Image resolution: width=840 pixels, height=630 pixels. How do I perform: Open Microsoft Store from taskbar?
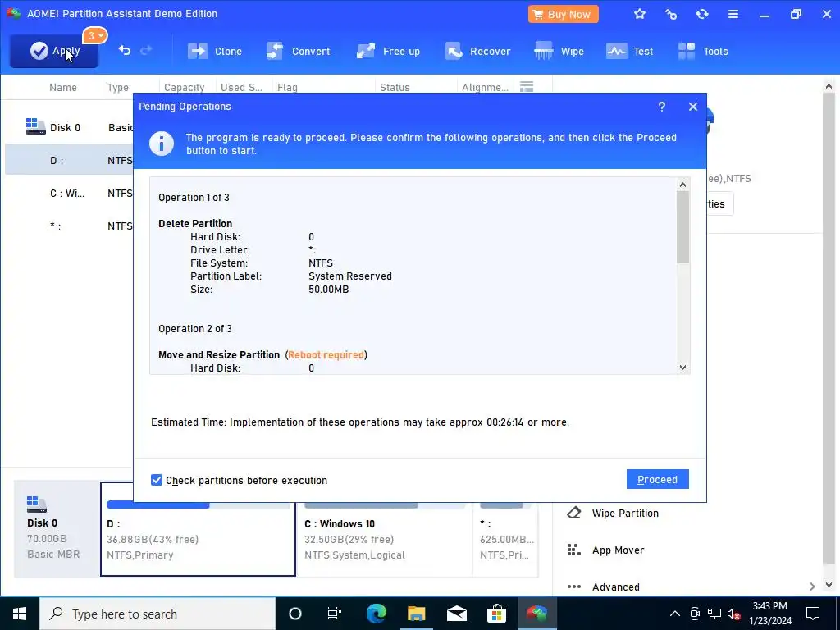[x=496, y=614]
